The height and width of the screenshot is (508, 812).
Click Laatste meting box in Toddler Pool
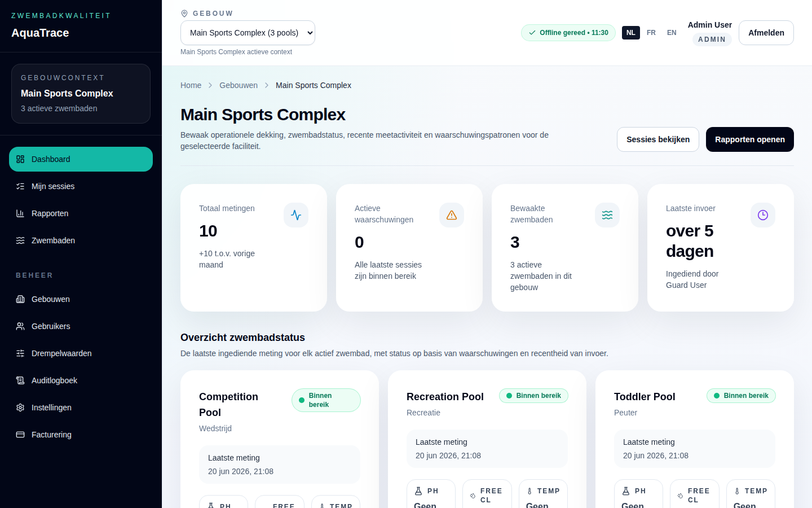tap(695, 449)
